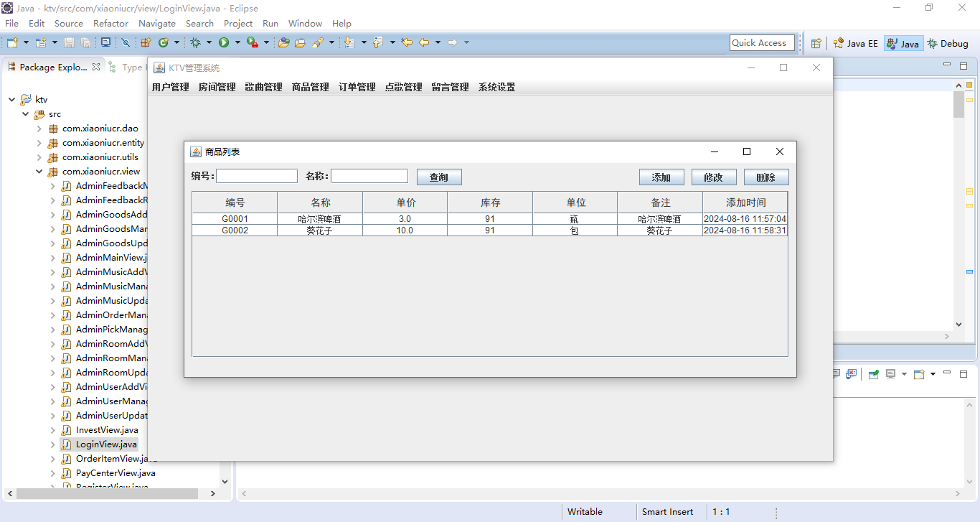Click the editor vertical scrollbar thumb

pyautogui.click(x=959, y=105)
